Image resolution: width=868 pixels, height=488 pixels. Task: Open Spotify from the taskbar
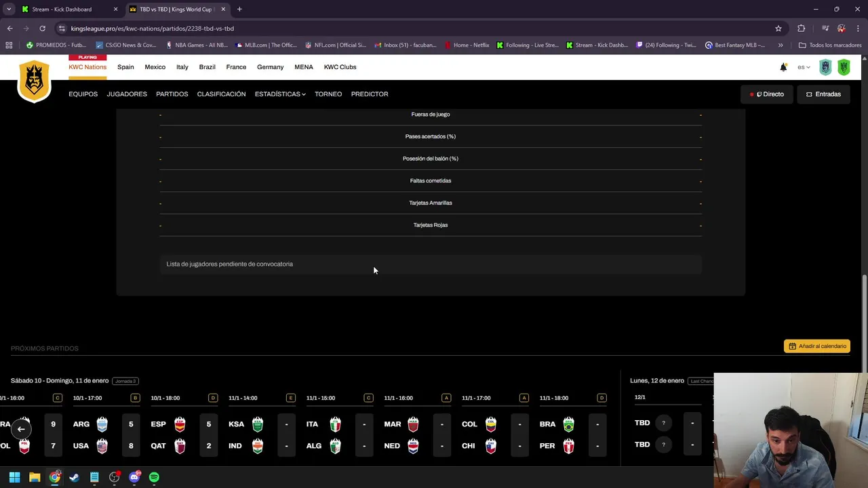[154, 477]
